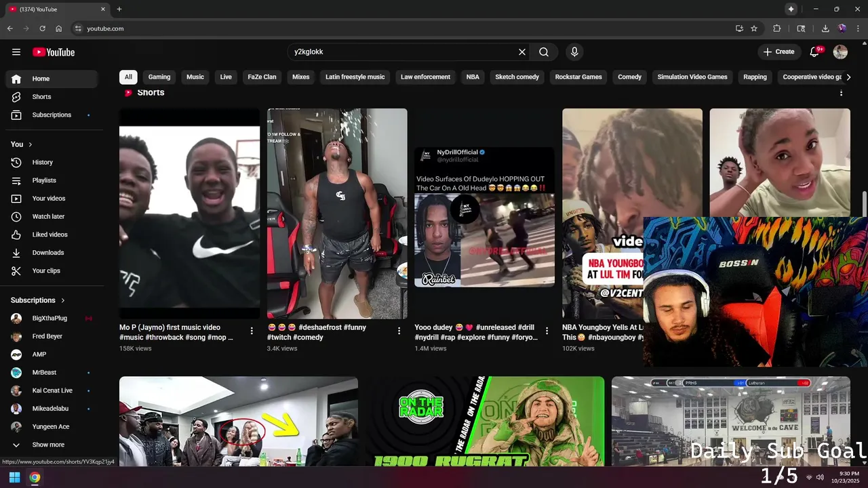Select the Gaming filter chip
Image resolution: width=868 pixels, height=488 pixels.
[159, 77]
